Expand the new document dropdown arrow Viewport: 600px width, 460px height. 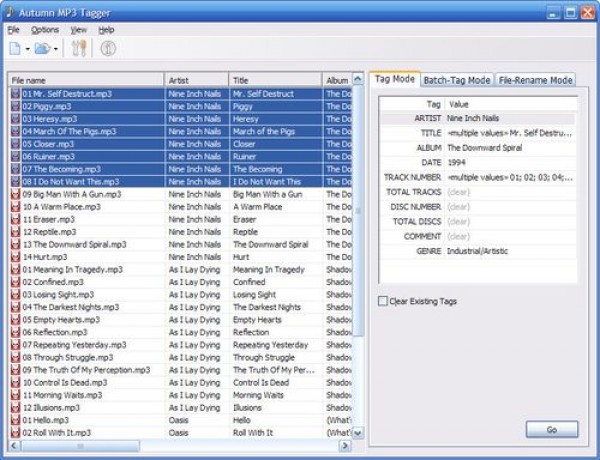click(27, 49)
